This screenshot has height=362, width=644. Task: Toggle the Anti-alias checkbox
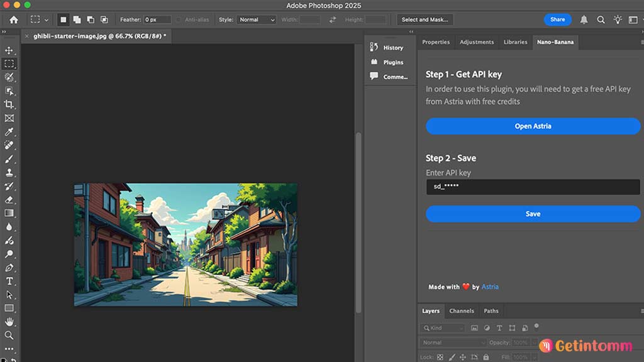pos(178,19)
